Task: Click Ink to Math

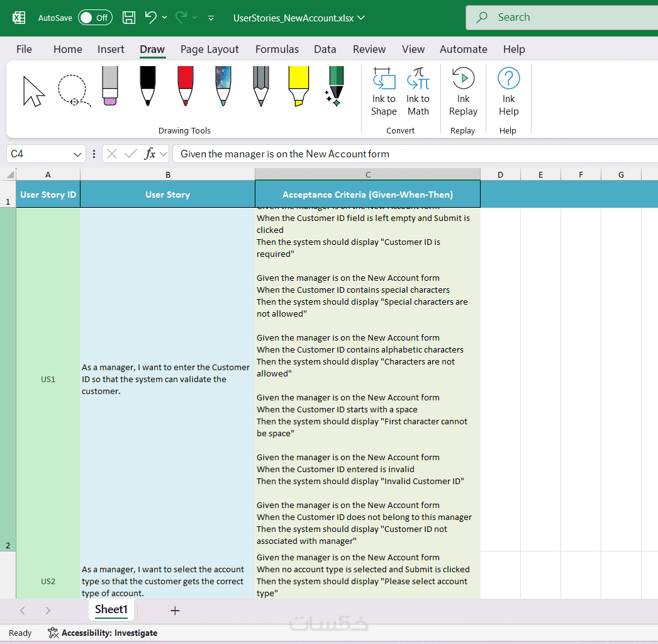Action: pyautogui.click(x=418, y=93)
